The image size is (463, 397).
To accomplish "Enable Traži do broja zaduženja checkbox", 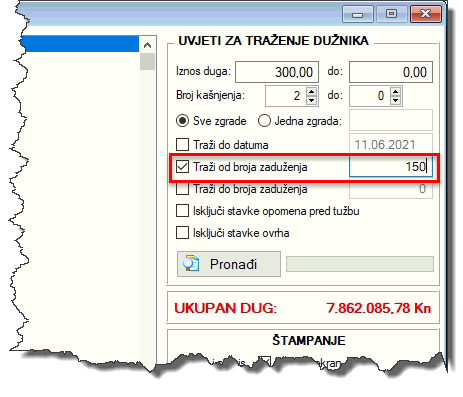I will pos(182,189).
